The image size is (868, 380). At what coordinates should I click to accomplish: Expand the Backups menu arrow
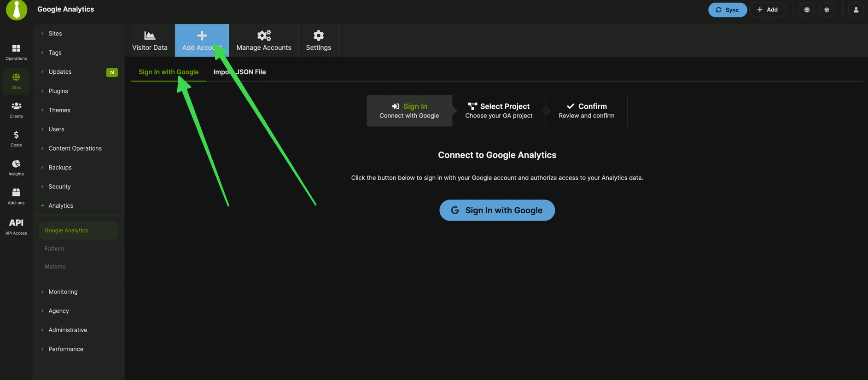pos(42,168)
